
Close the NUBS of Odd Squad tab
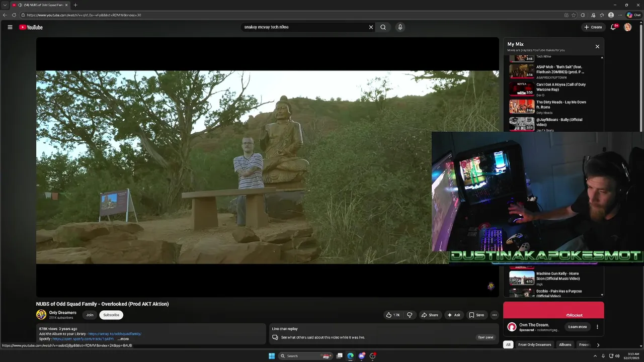coord(66,5)
